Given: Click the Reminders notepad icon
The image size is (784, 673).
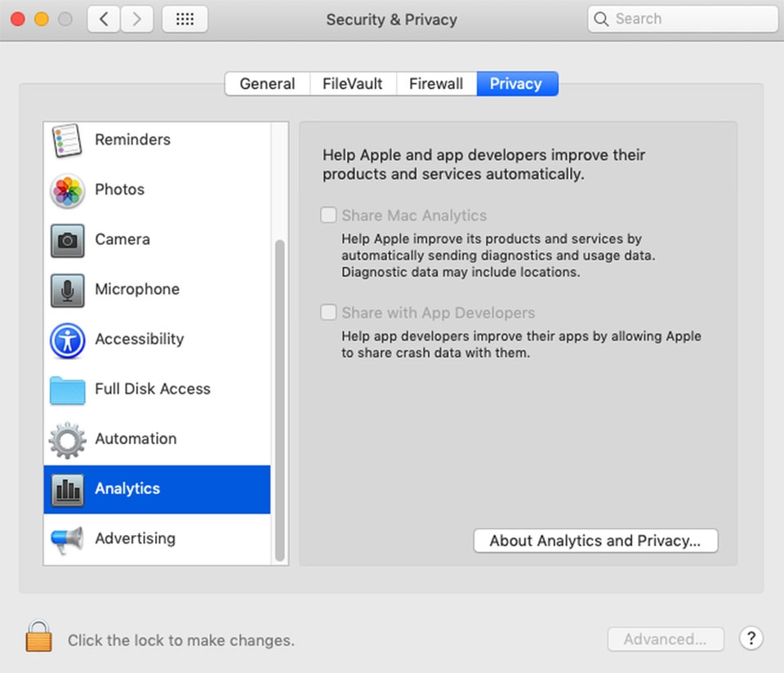Looking at the screenshot, I should click(x=66, y=140).
